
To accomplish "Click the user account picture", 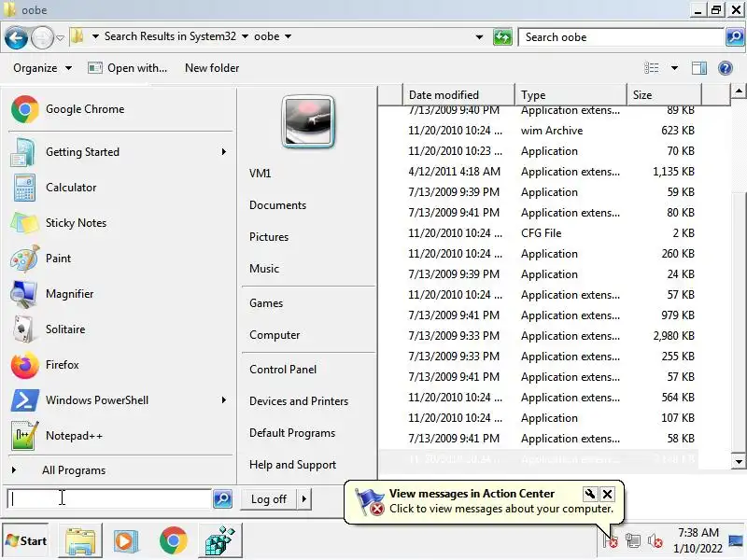I will [x=308, y=122].
